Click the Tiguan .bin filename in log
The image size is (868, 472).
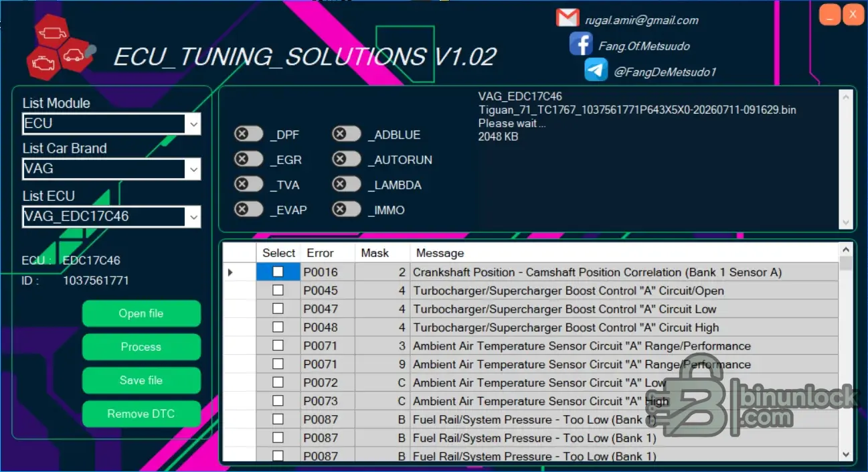tap(637, 110)
